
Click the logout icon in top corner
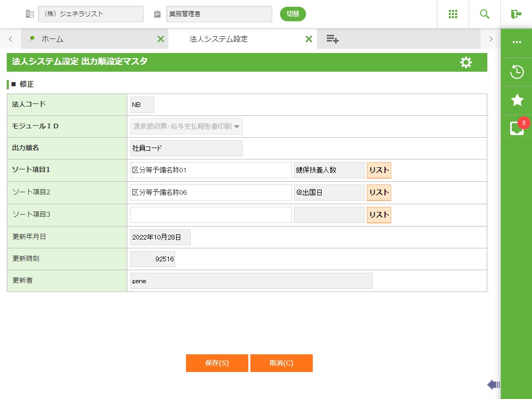point(516,14)
